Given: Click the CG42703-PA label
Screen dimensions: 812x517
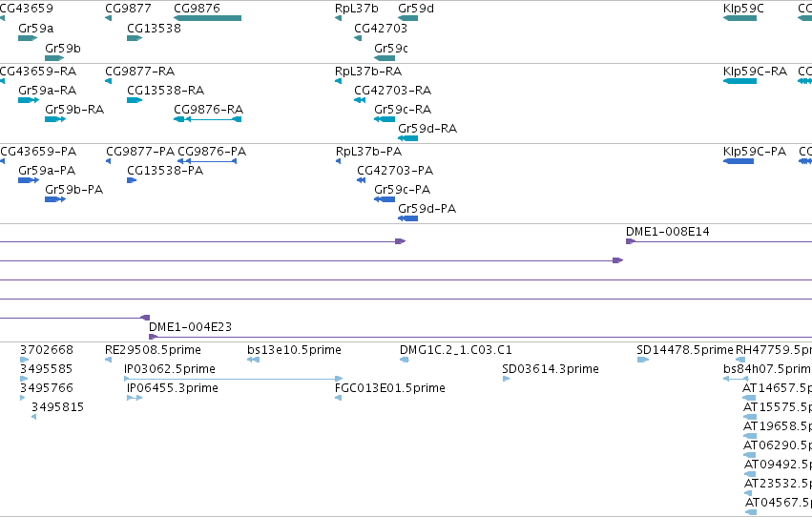Looking at the screenshot, I should click(x=395, y=170).
